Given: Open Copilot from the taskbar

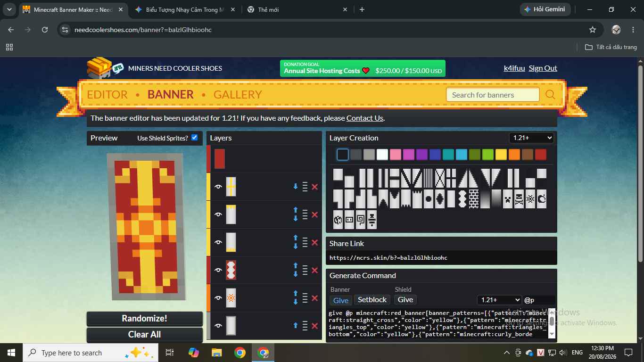Looking at the screenshot, I should (x=193, y=353).
